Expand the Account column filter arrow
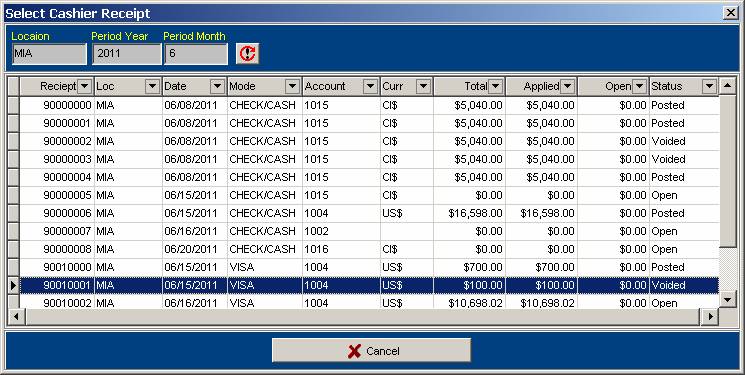The height and width of the screenshot is (375, 745). pos(370,86)
